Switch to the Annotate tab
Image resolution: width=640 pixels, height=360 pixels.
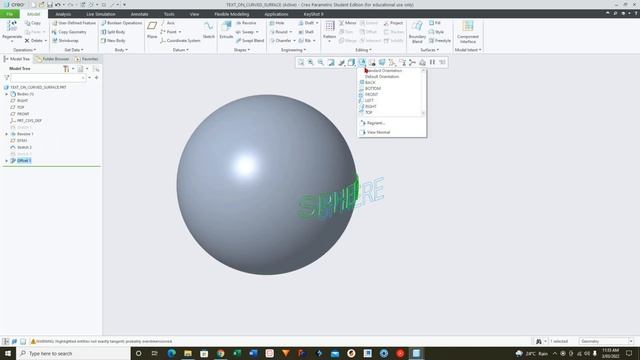click(139, 14)
